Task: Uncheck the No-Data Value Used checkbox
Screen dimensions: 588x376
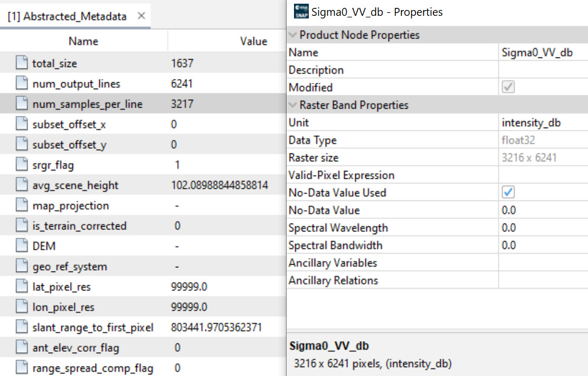Action: click(508, 192)
